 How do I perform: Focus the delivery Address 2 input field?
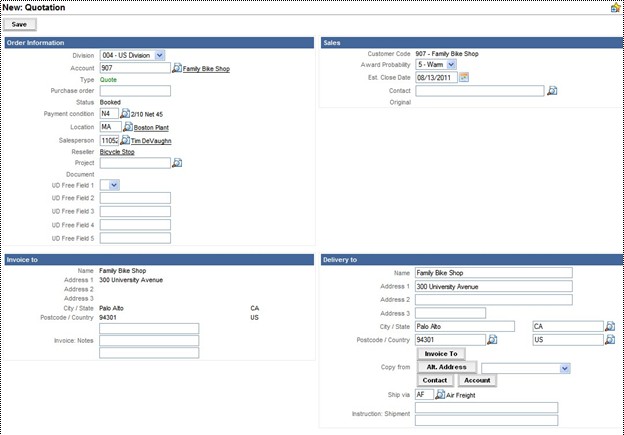pos(493,299)
